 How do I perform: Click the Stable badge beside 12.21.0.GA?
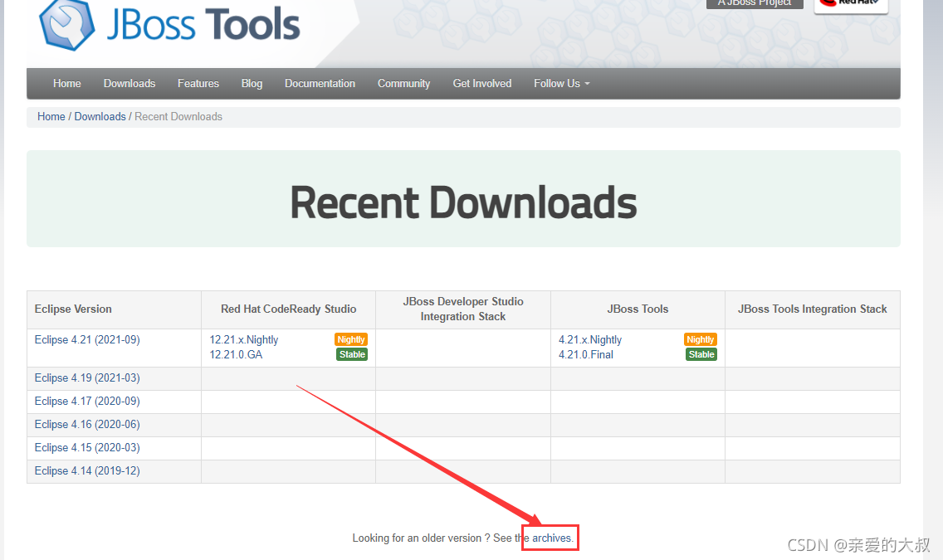coord(352,354)
